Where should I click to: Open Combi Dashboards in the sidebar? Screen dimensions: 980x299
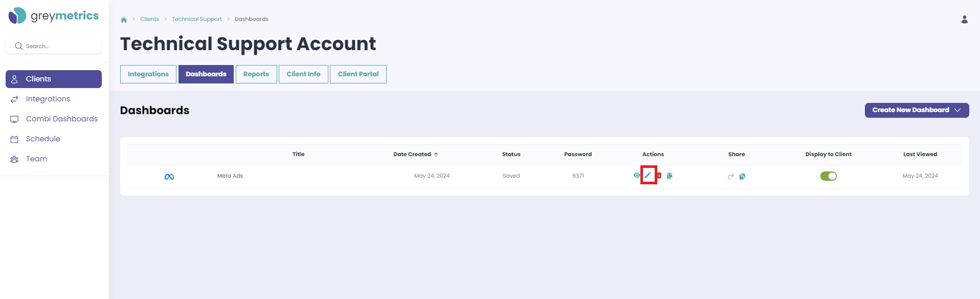pos(54,119)
